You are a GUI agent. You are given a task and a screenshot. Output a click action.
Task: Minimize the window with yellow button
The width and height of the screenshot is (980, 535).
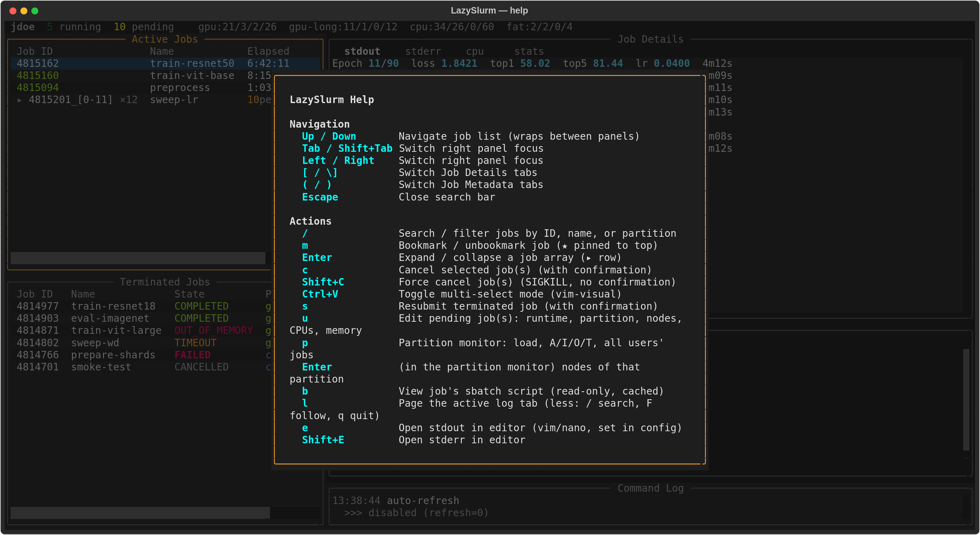tap(24, 11)
